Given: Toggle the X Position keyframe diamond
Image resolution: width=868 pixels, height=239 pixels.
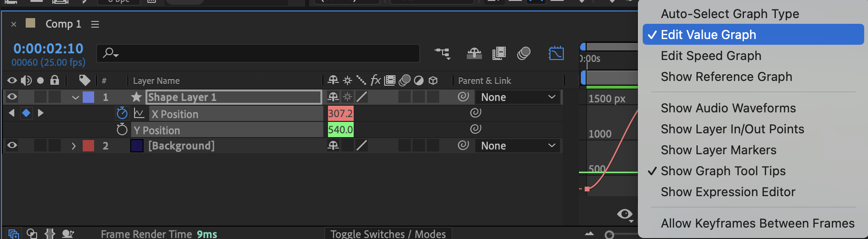Looking at the screenshot, I should pyautogui.click(x=26, y=113).
